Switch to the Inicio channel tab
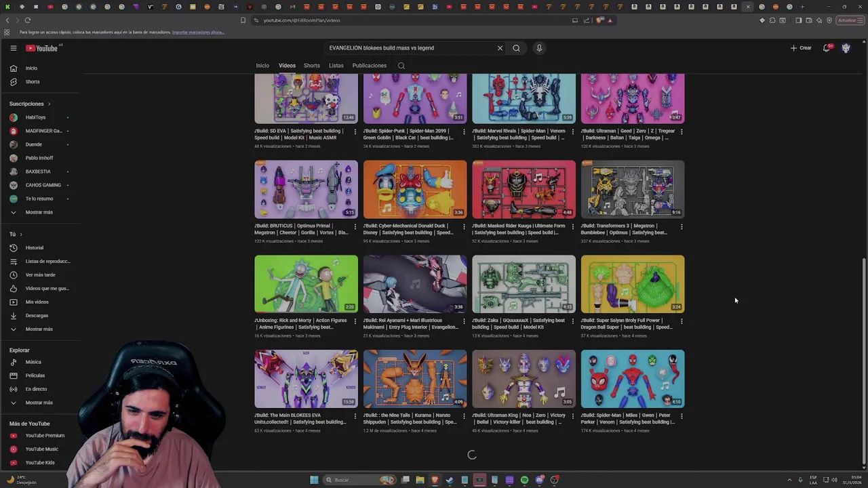This screenshot has width=868, height=488. tap(262, 66)
